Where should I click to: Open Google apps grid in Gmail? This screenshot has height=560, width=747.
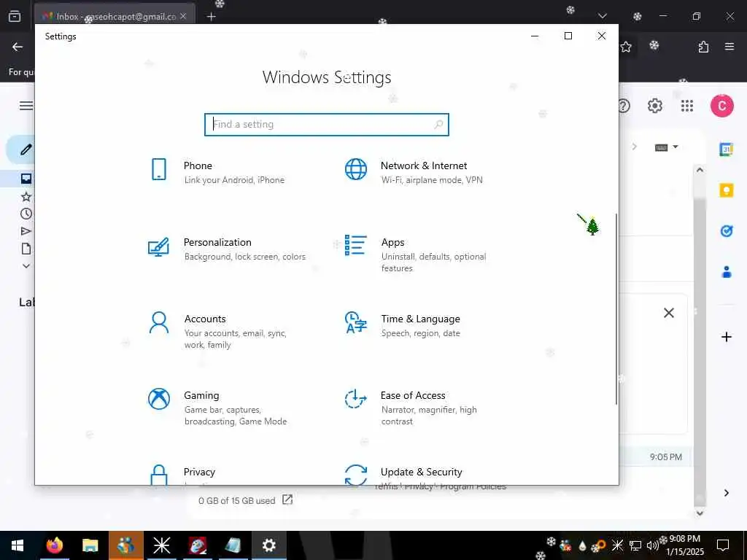pyautogui.click(x=687, y=106)
